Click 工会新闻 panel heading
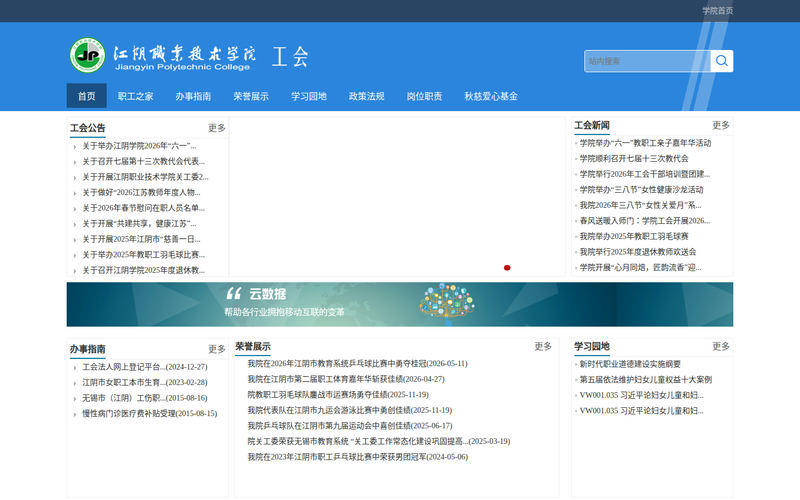The image size is (800, 500). pyautogui.click(x=592, y=126)
